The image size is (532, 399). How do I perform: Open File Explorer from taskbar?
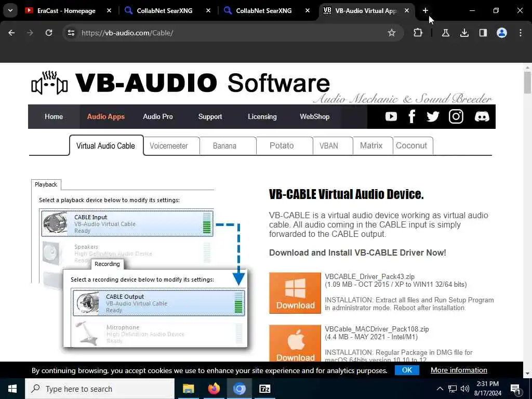(188, 389)
